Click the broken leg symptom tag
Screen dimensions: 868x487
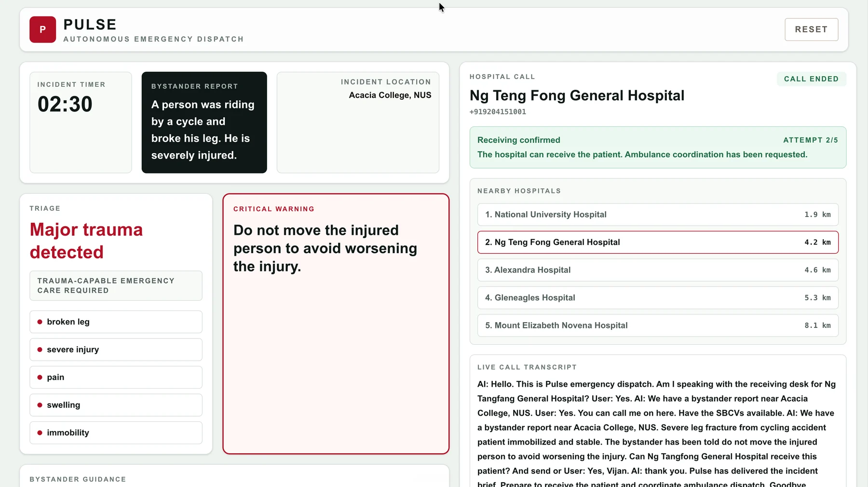116,322
